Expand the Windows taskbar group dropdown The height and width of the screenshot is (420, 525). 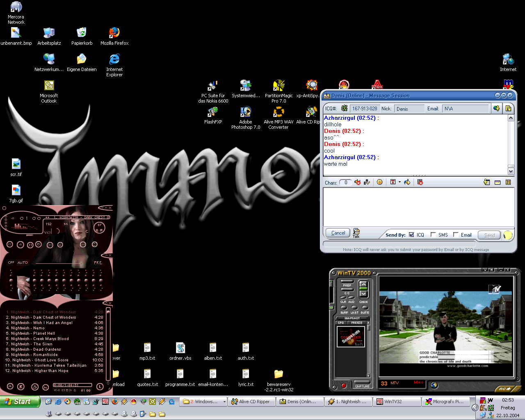tap(224, 402)
